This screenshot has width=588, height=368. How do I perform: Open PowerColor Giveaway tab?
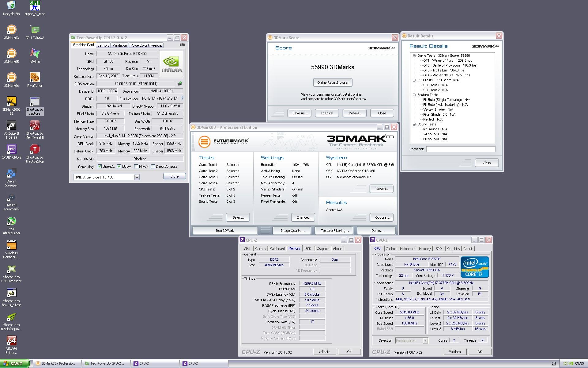point(146,45)
